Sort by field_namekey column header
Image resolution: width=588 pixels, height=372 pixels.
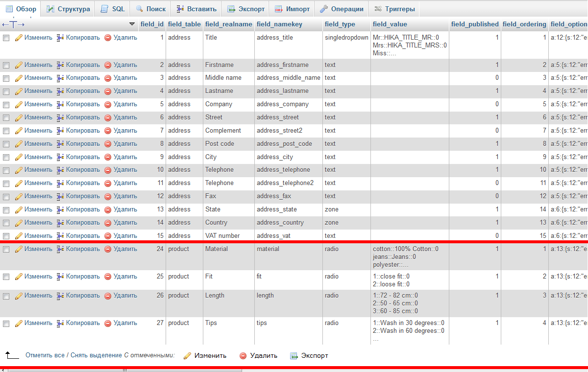coord(280,24)
